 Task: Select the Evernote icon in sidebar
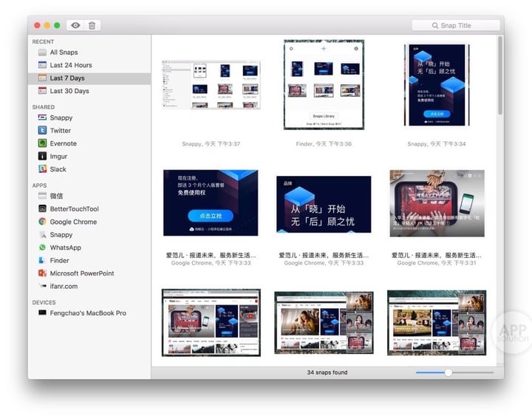tap(42, 143)
